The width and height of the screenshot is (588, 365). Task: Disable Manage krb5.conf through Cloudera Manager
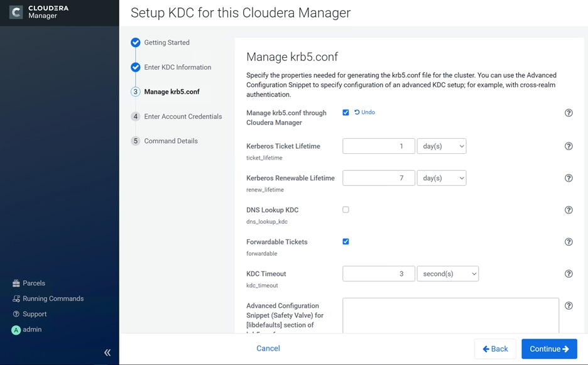coord(346,112)
